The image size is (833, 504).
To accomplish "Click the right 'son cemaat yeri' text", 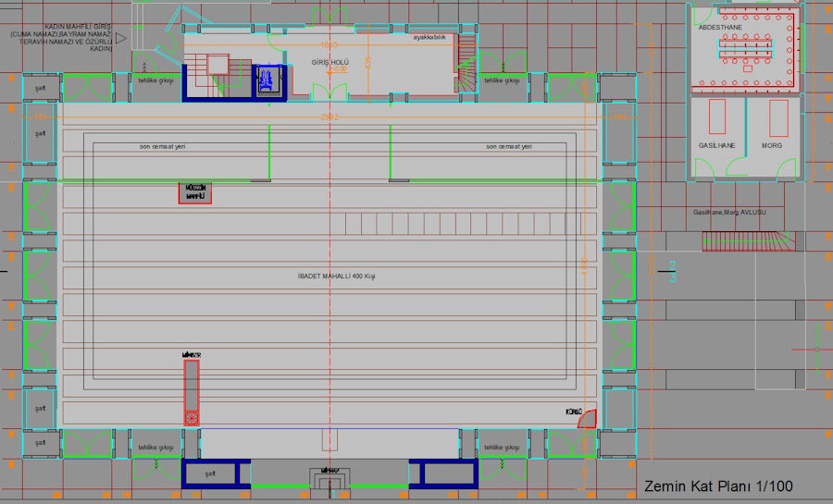I will (508, 146).
